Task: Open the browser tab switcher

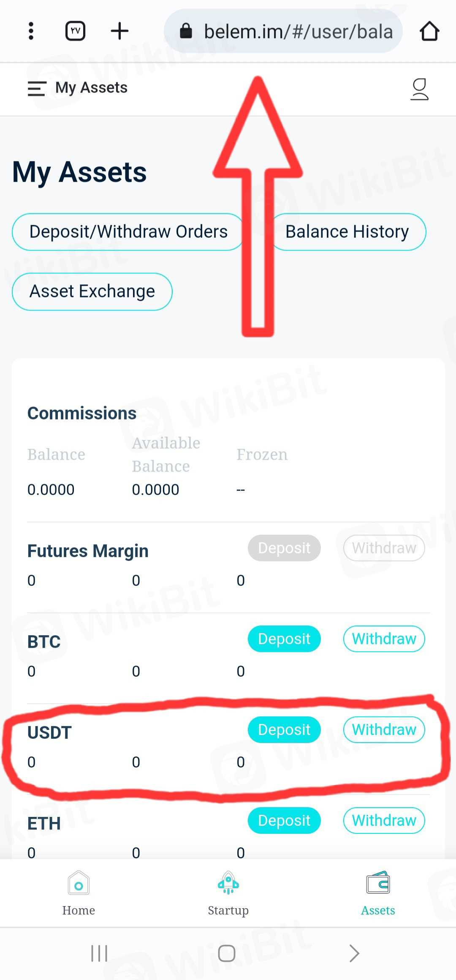Action: point(76,31)
